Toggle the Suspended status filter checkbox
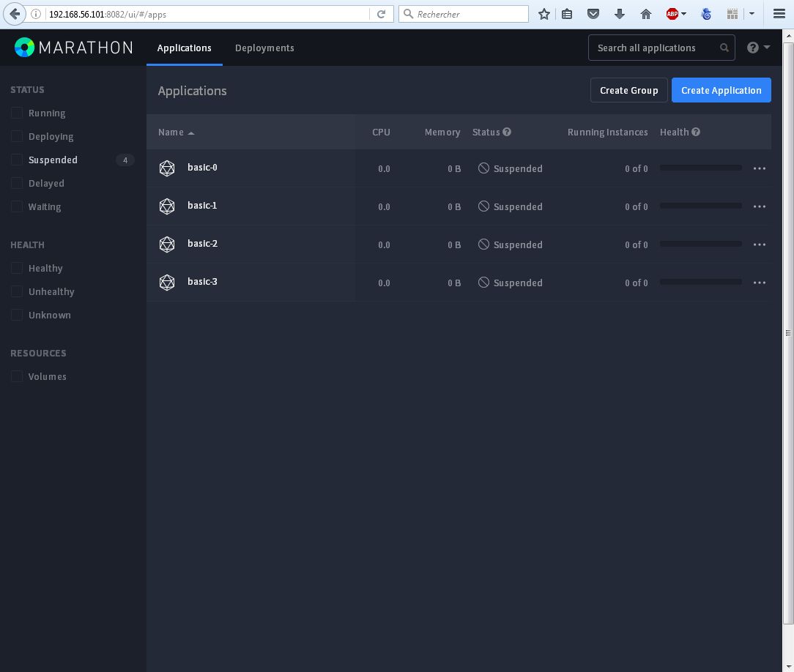This screenshot has height=672, width=794. [17, 160]
